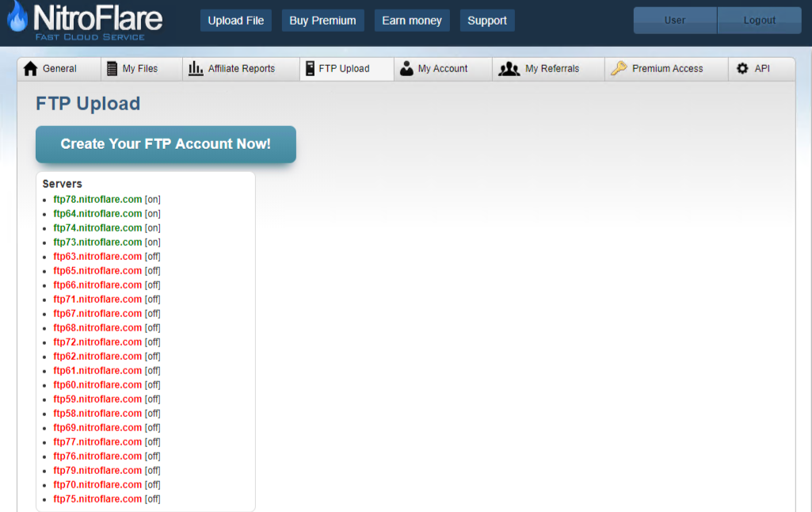Viewport: 812px width, 512px height.
Task: Click the ftp75.nitroflare.com server entry
Action: (97, 499)
